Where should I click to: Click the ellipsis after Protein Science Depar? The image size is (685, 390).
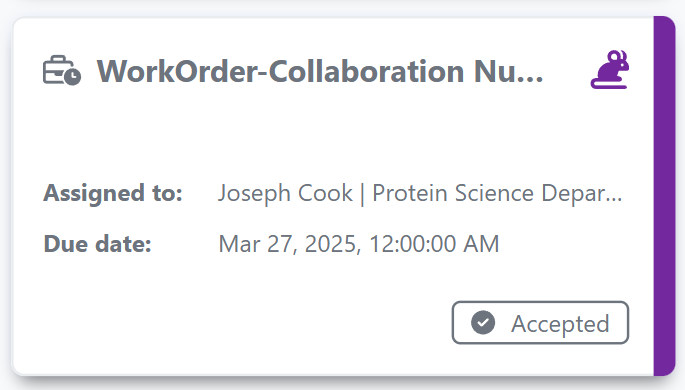click(614, 200)
